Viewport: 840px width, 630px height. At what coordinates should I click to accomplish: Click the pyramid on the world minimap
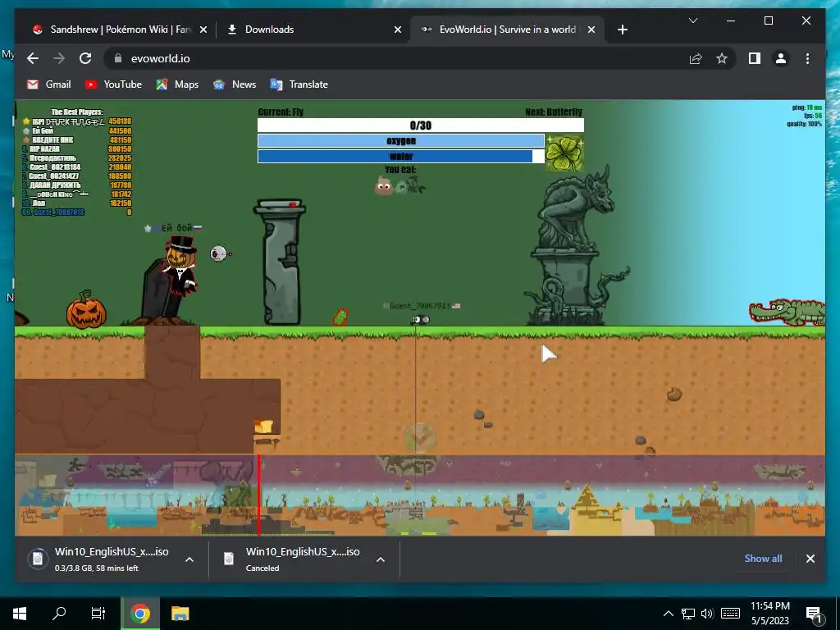(x=587, y=498)
